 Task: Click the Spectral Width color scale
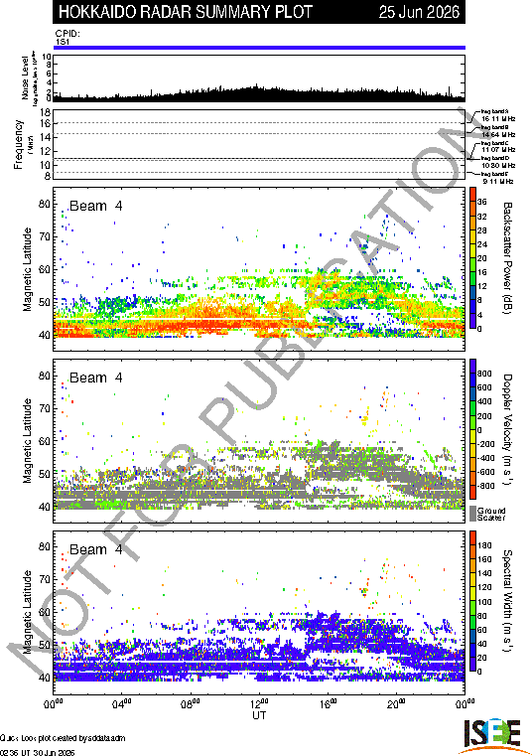pos(473,601)
